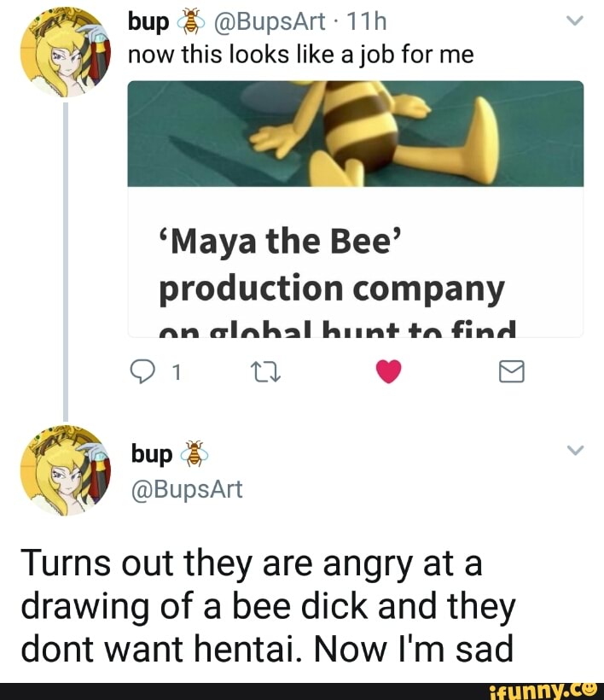The height and width of the screenshot is (700, 604).
Task: Click the reply speech bubble icon
Action: [x=142, y=372]
